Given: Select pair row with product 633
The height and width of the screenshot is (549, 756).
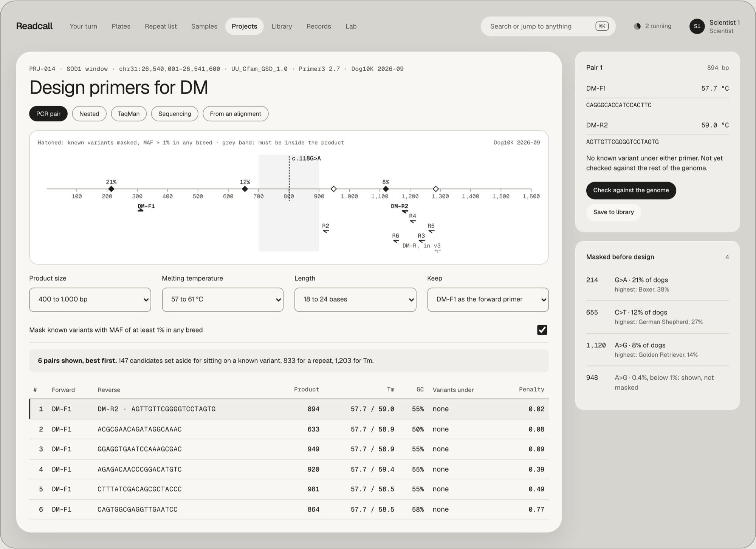Looking at the screenshot, I should [x=289, y=429].
